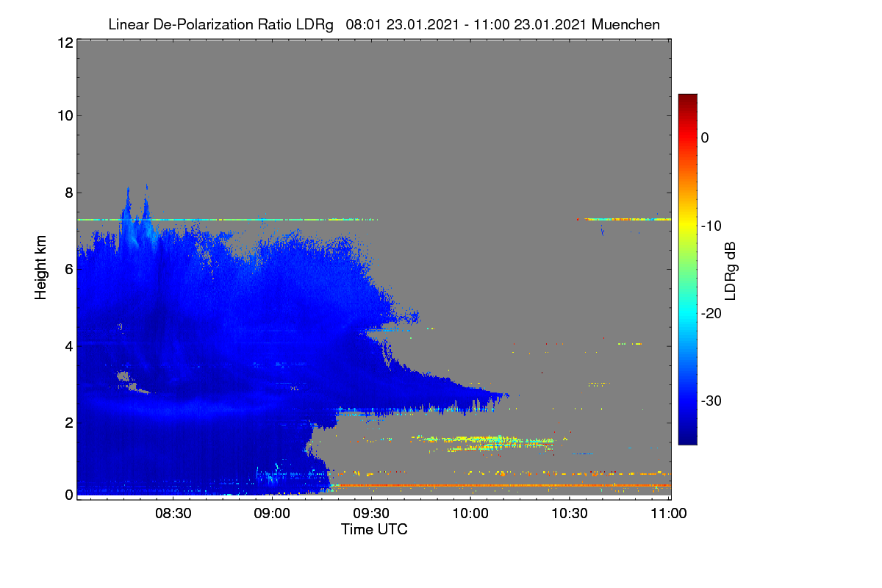This screenshot has height=588, width=882.
Task: Click the 11:00 time axis tick label
Action: pyautogui.click(x=670, y=513)
